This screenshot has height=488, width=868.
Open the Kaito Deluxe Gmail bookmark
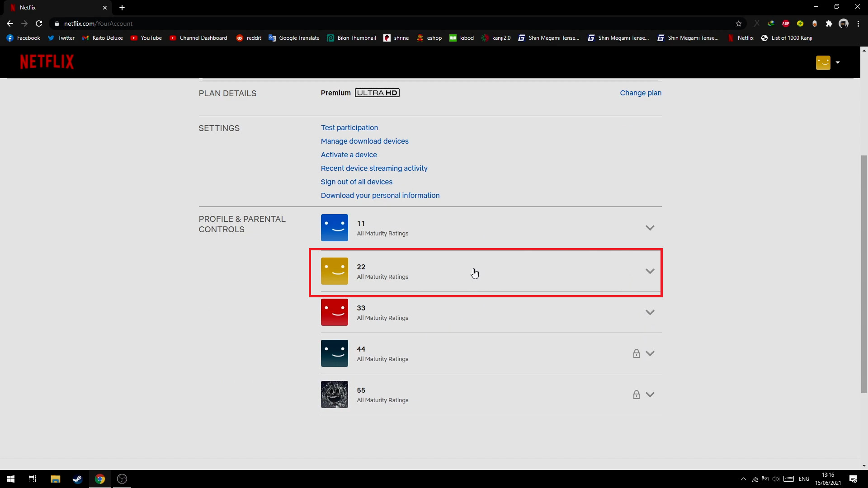(103, 38)
